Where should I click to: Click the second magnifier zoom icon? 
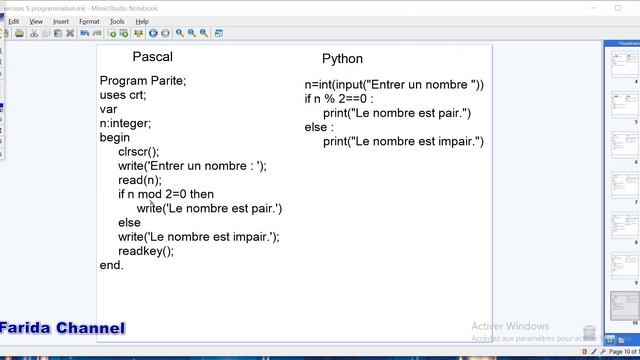tap(191, 33)
